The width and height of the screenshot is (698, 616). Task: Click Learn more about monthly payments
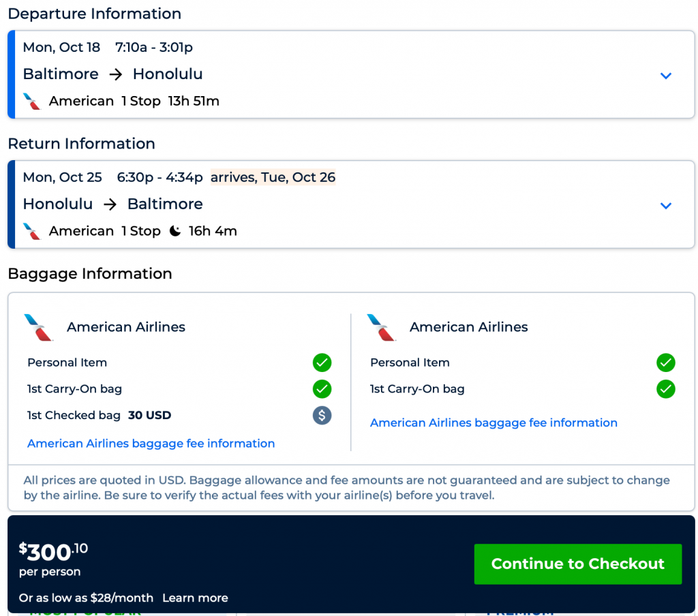click(195, 598)
